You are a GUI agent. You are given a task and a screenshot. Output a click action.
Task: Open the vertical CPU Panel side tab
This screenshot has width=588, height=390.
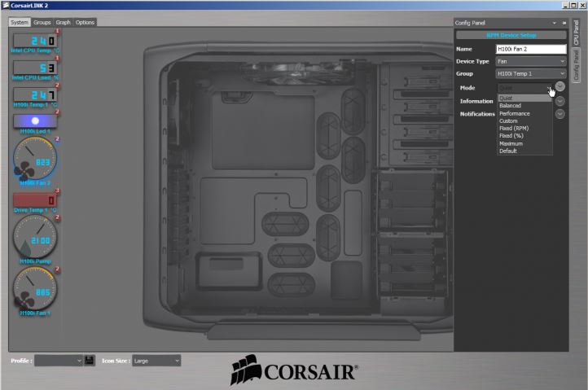[576, 33]
